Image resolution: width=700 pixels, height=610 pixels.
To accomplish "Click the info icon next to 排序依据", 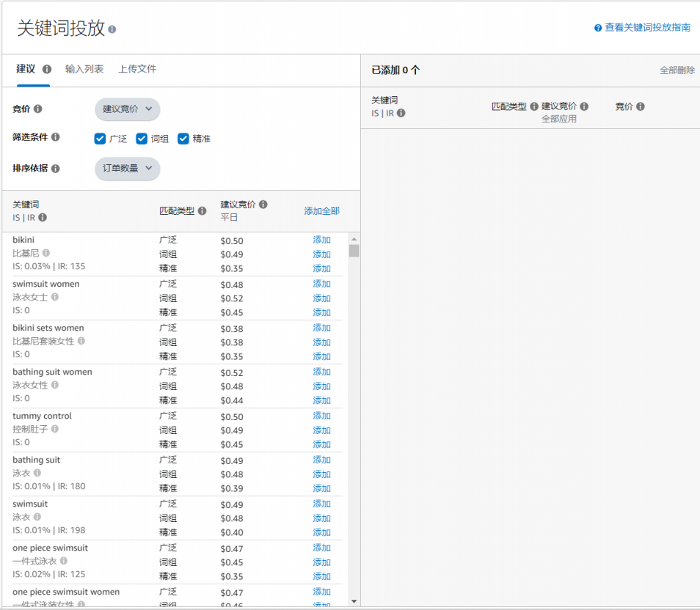I will pos(57,169).
